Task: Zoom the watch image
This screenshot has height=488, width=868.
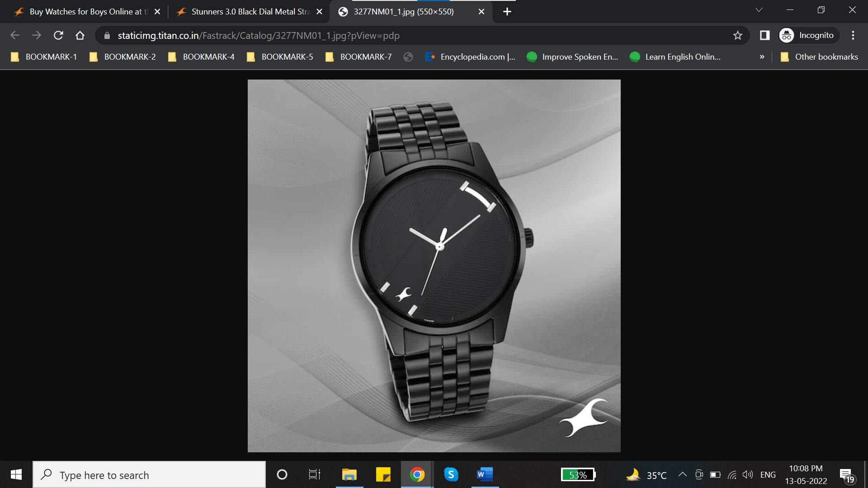Action: (x=434, y=266)
